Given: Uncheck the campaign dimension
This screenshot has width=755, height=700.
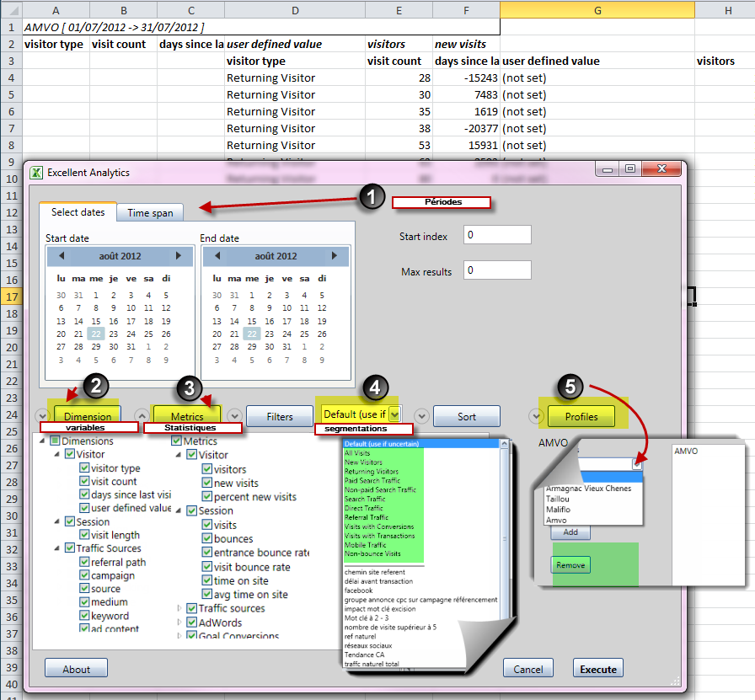Looking at the screenshot, I should point(84,575).
